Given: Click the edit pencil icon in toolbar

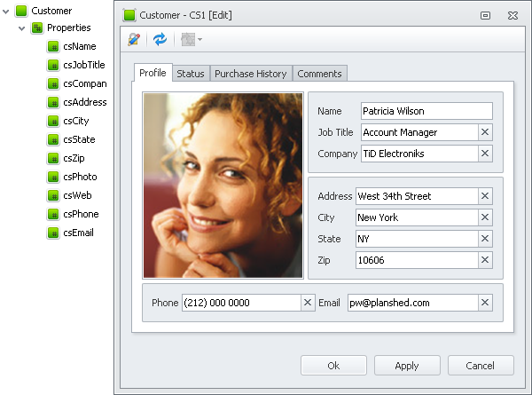Looking at the screenshot, I should point(135,39).
